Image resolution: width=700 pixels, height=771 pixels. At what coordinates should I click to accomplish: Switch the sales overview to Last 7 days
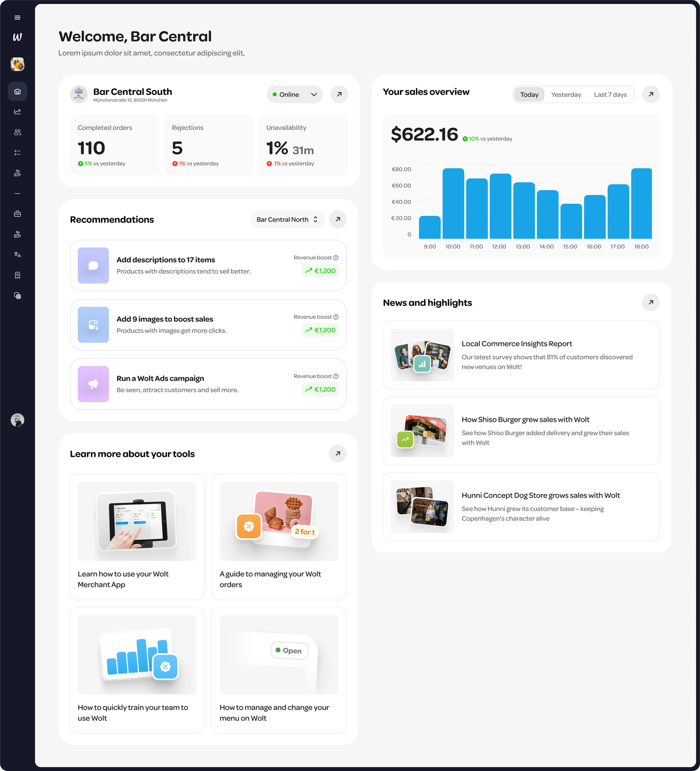pos(610,94)
